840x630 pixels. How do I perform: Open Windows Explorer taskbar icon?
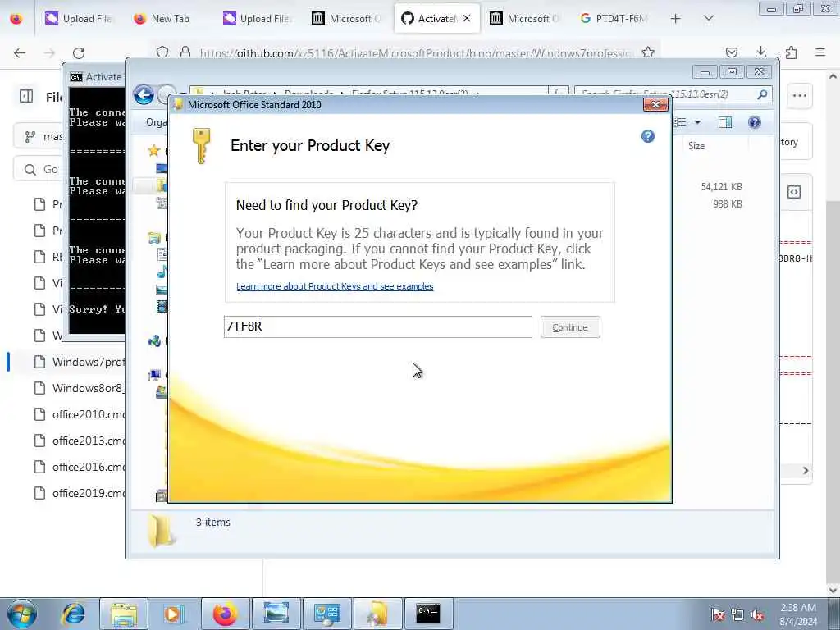pyautogui.click(x=124, y=614)
